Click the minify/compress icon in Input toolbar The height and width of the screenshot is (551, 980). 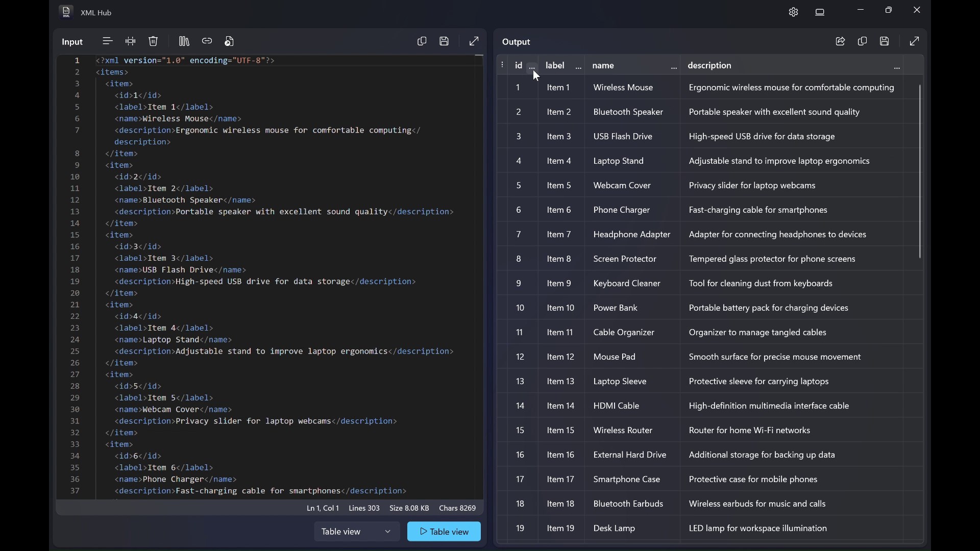tap(131, 41)
